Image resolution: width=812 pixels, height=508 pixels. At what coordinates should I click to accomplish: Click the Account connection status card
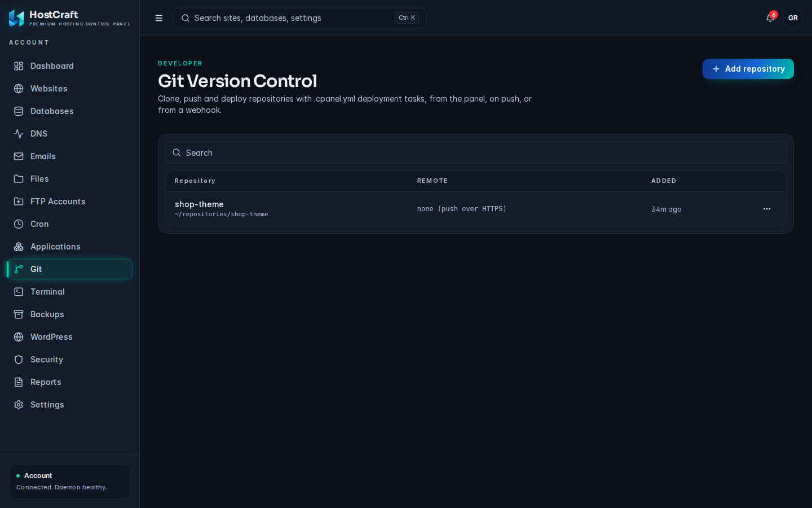point(69,481)
